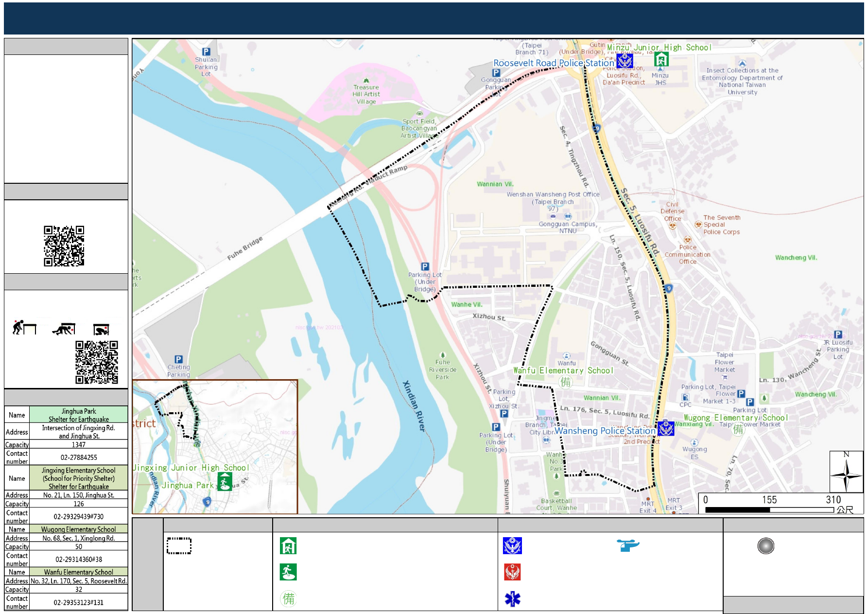Click the contact number '02-29314360#38'

79,559
